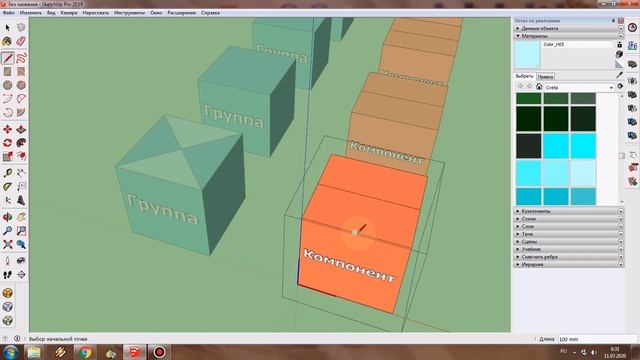
Task: Click the current material preview Color_H05
Action: pos(527,54)
